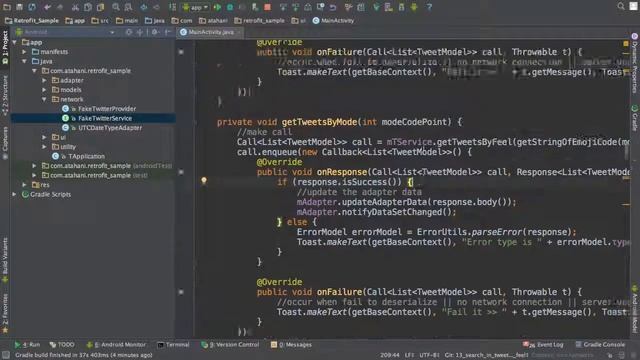This screenshot has height=360, width=640.
Task: Expand the models package
Action: click(44, 90)
